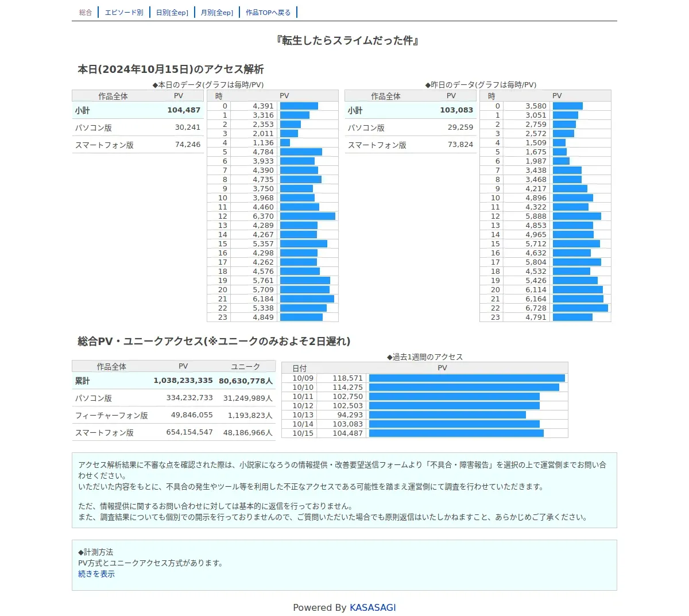Select yesterday's スマートフォン版 value 73,824
The height and width of the screenshot is (616, 689).
[x=460, y=145]
